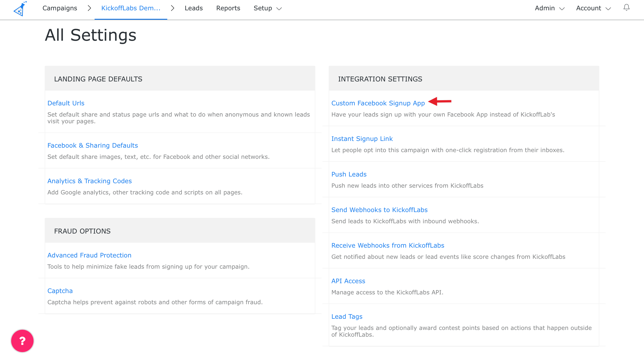
Task: Open Receive Webhooks from KickoffLabs
Action: tap(388, 245)
